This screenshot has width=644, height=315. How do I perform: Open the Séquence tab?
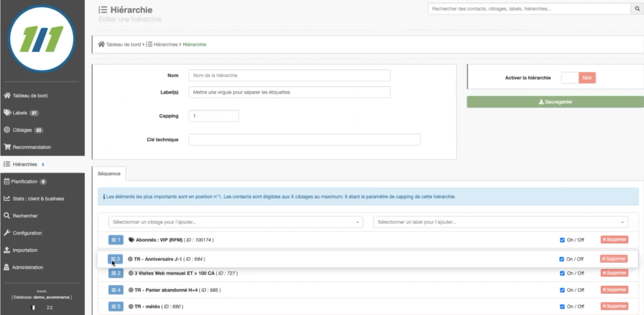109,174
